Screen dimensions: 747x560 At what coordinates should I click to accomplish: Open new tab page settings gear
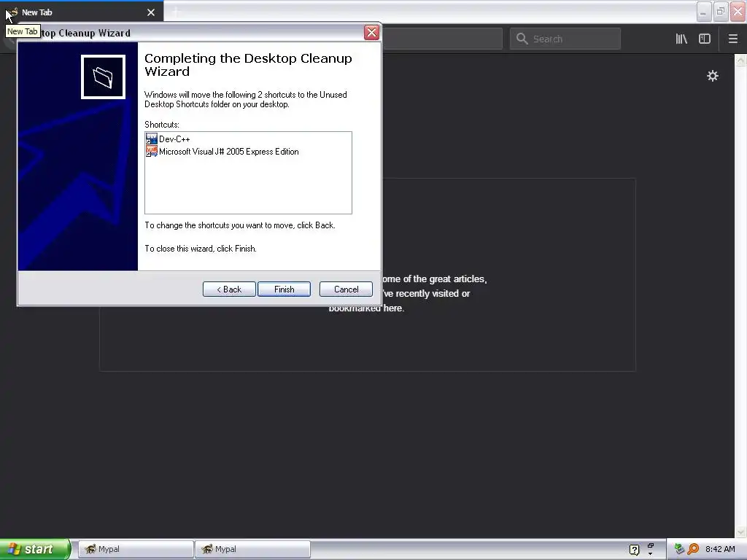coord(712,76)
